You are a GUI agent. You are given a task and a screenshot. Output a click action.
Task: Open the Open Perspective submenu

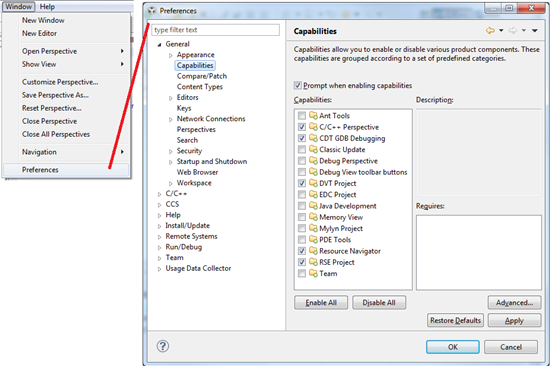[x=66, y=51]
